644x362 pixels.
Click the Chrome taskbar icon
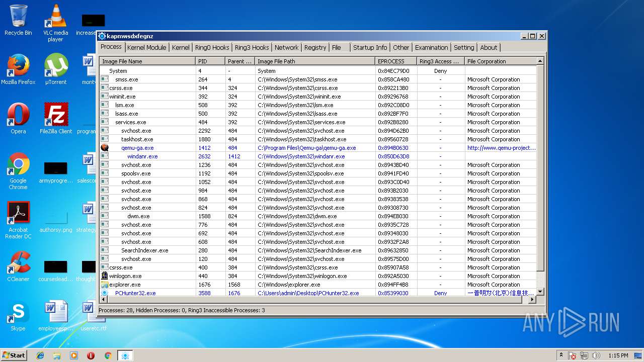coord(108,355)
